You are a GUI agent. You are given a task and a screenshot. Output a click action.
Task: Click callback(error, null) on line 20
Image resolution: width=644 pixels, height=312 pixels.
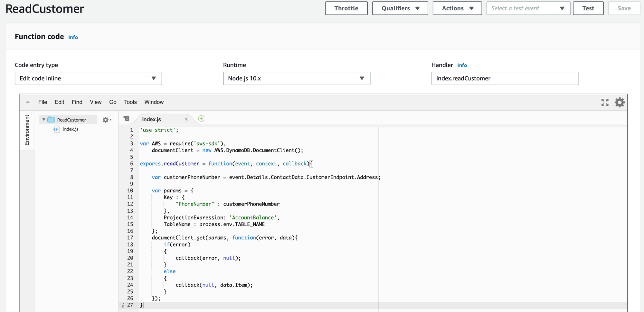207,258
